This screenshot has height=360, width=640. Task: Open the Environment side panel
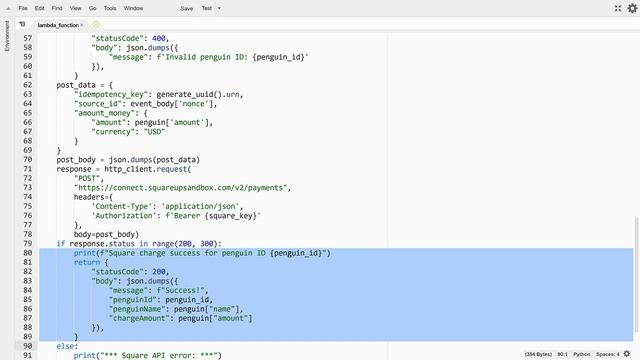7,36
